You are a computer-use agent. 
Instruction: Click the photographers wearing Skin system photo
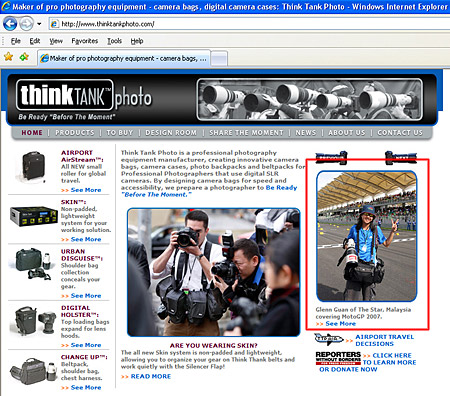coord(214,272)
